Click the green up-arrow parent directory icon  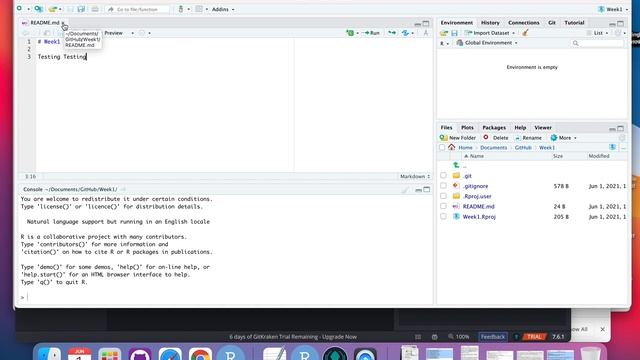[456, 165]
